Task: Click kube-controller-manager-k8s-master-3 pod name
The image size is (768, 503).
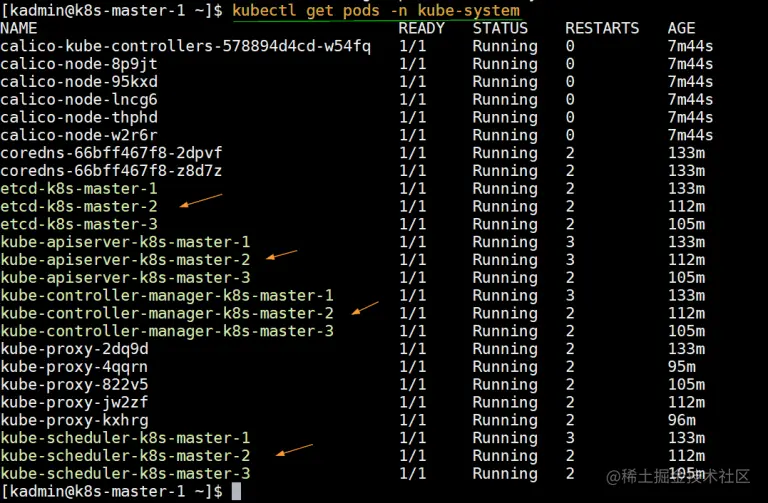Action: pos(167,331)
